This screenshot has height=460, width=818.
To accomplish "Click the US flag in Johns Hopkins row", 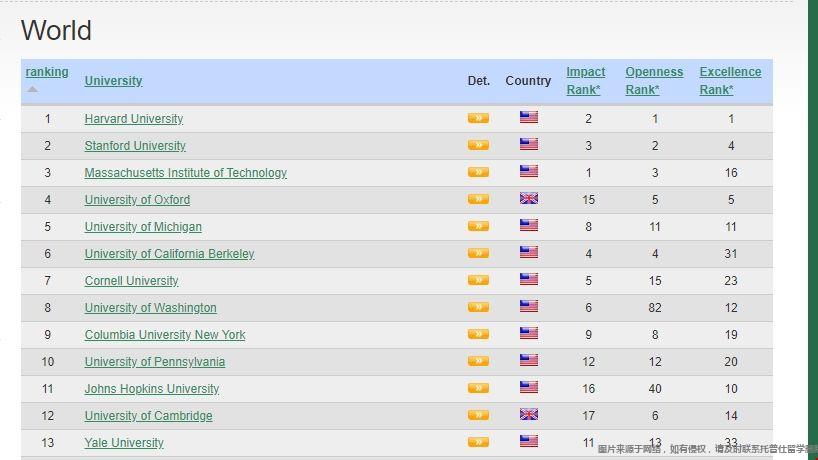I will point(528,388).
